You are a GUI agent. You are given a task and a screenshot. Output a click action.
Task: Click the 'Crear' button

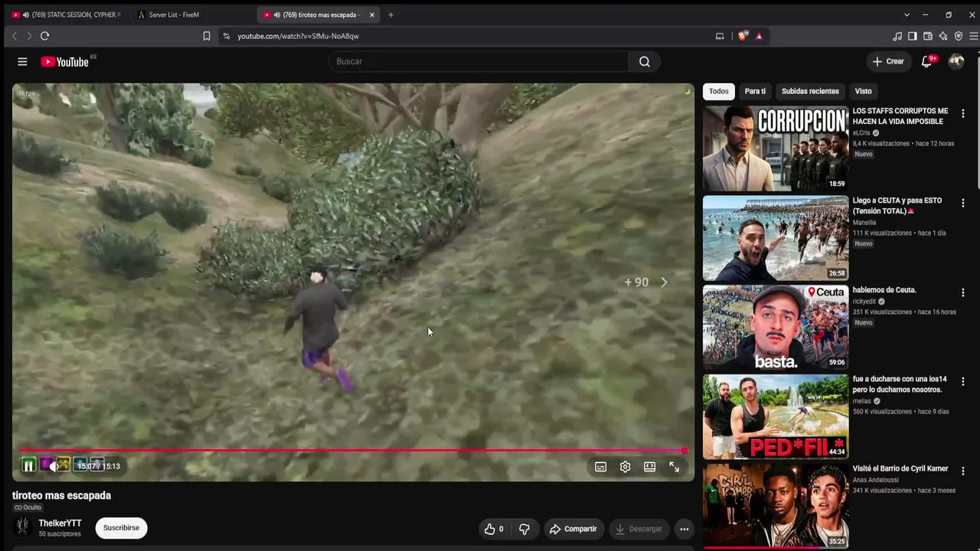click(888, 61)
